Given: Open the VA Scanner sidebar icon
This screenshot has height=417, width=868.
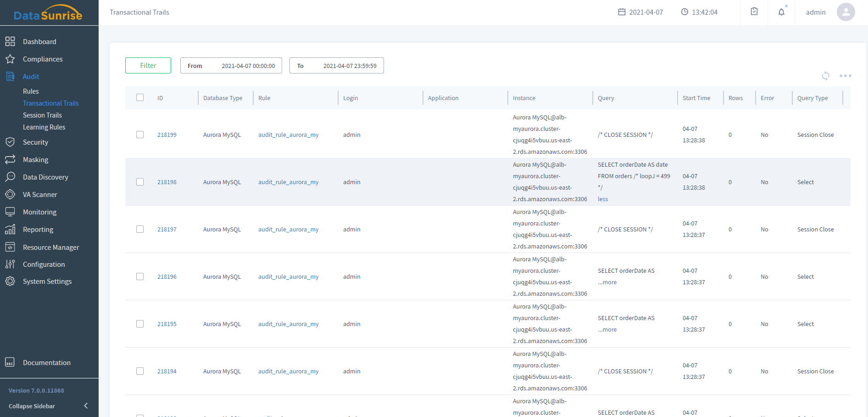Looking at the screenshot, I should click(x=10, y=195).
